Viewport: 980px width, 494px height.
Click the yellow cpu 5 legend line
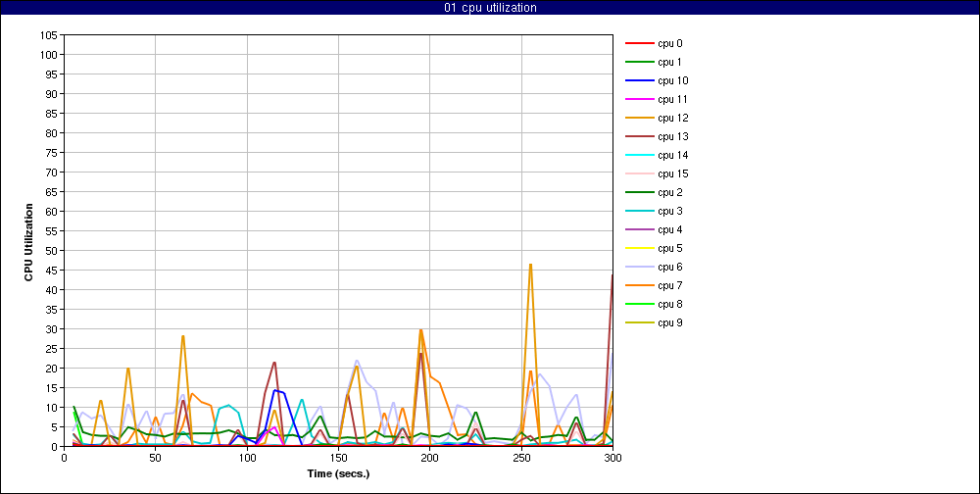click(639, 248)
